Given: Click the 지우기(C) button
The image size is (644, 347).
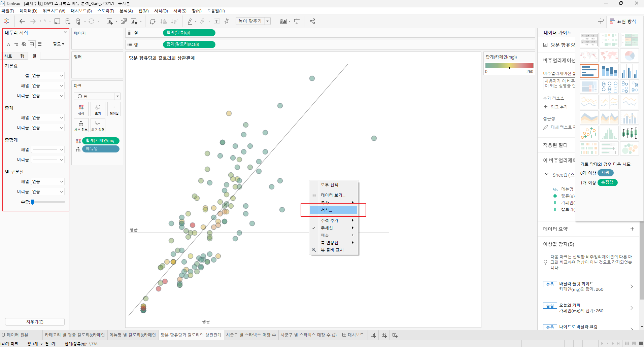Looking at the screenshot, I should 35,322.
